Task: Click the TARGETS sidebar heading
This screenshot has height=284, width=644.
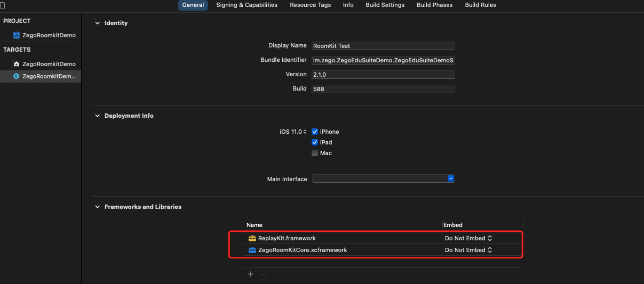Action: click(17, 50)
